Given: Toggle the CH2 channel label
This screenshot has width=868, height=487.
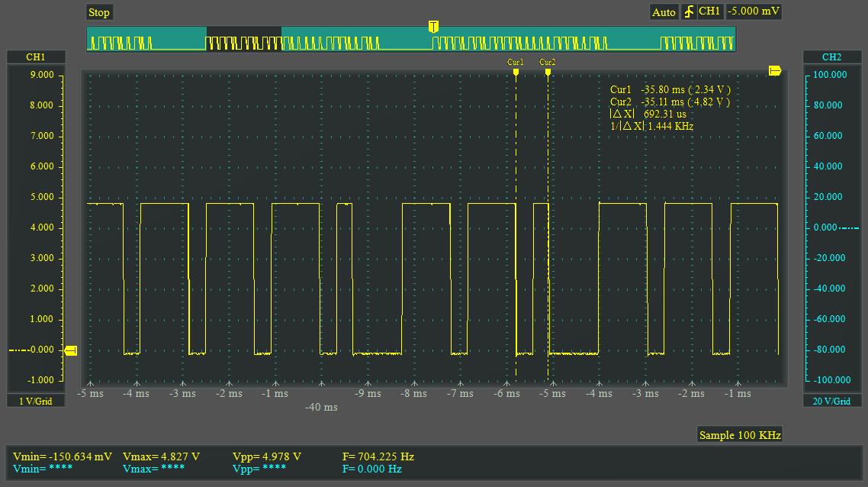Looking at the screenshot, I should (x=831, y=57).
